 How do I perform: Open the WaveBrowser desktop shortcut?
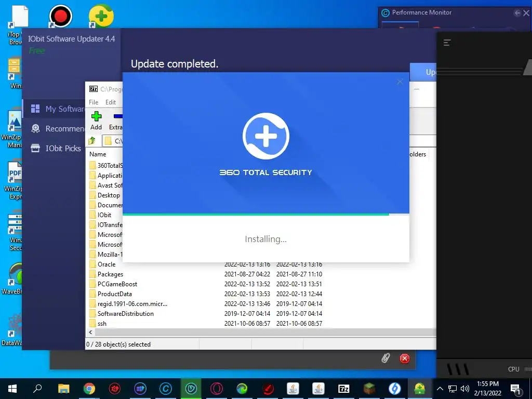point(13,278)
